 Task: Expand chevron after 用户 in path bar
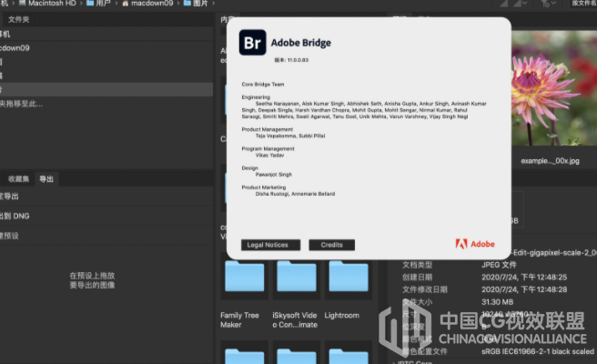click(x=116, y=4)
